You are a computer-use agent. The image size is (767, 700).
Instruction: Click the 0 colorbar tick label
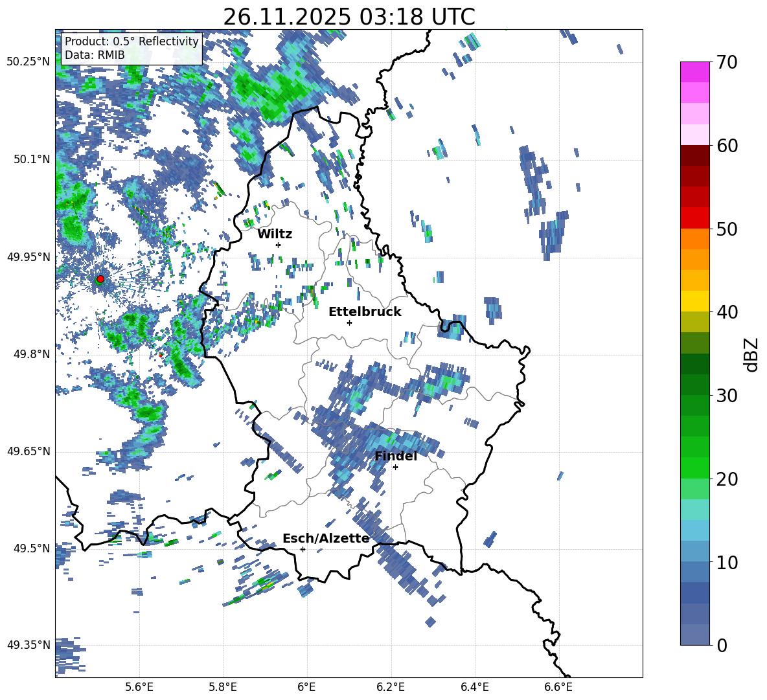coord(722,645)
